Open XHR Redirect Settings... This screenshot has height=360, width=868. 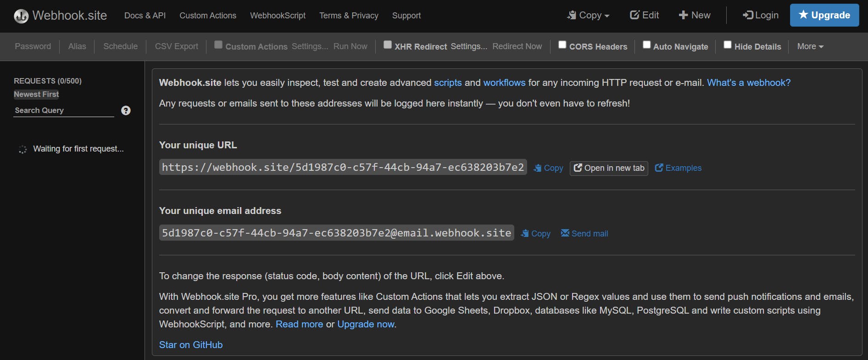469,46
